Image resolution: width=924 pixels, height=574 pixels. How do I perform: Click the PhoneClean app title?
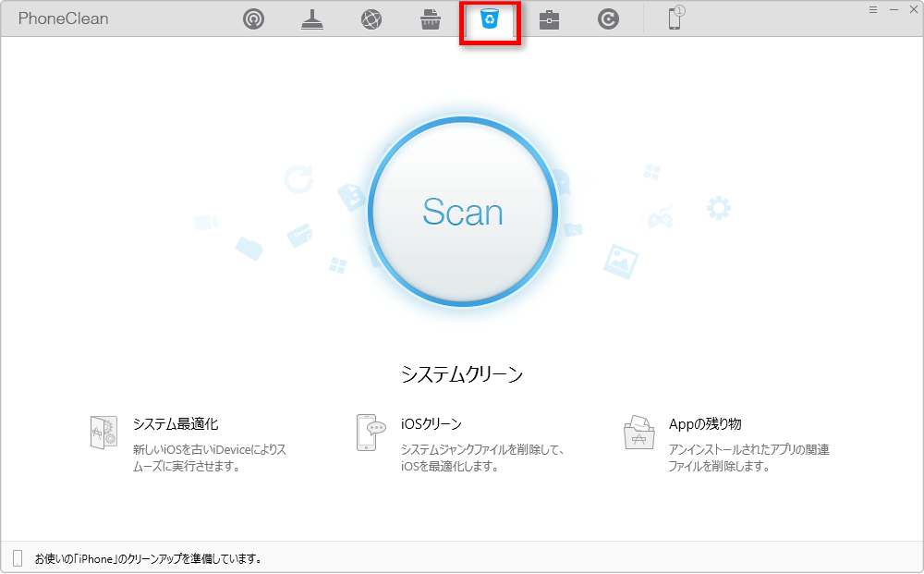click(63, 18)
